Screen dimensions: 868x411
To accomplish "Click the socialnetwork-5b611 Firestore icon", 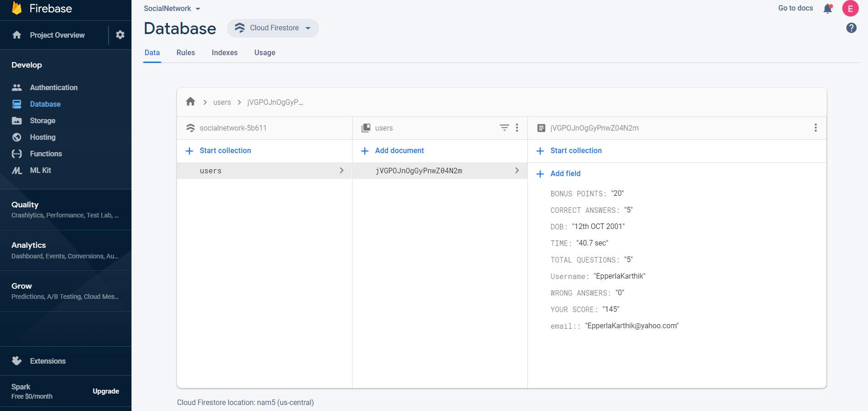I will click(x=190, y=128).
